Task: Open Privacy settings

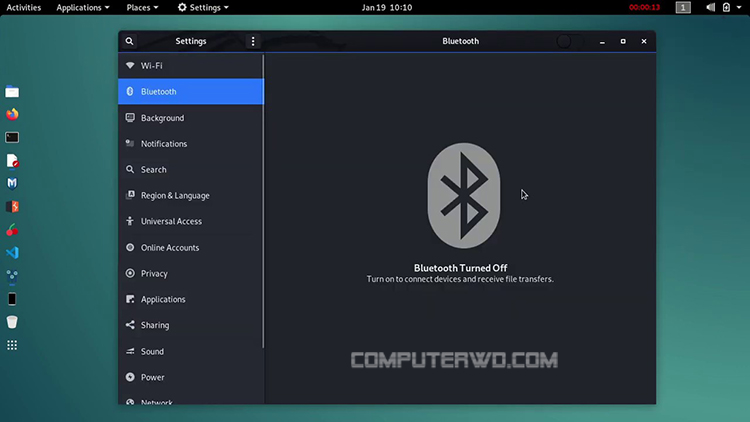Action: tap(191, 273)
